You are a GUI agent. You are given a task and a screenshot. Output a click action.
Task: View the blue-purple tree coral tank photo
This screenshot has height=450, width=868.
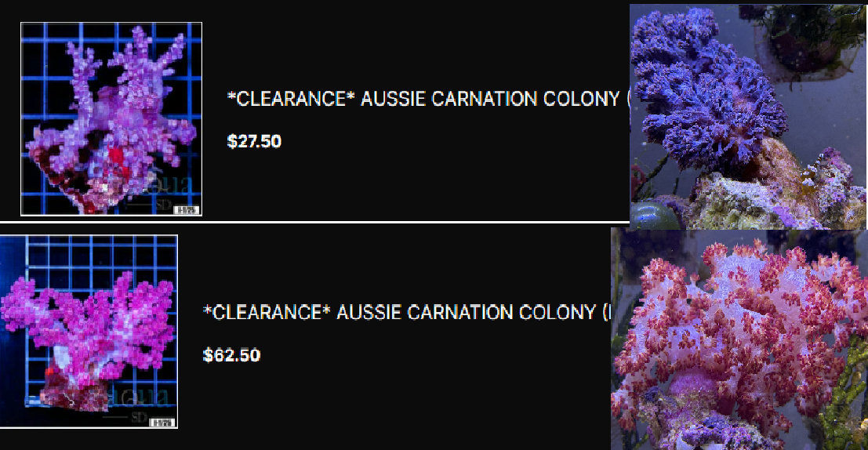coord(749,116)
